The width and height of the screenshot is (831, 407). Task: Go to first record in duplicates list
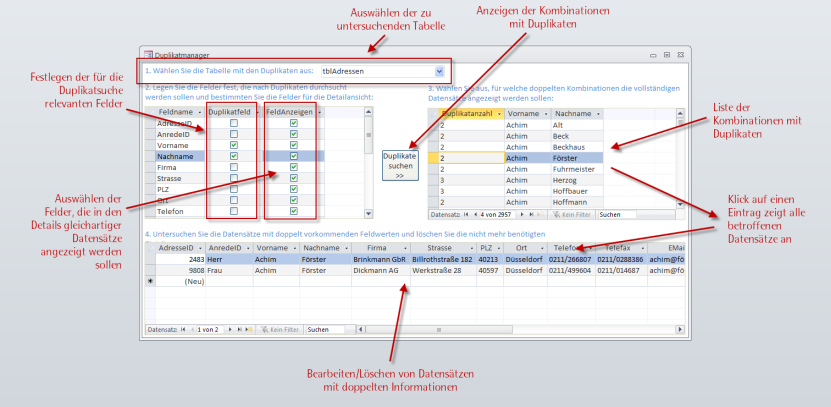click(x=467, y=214)
